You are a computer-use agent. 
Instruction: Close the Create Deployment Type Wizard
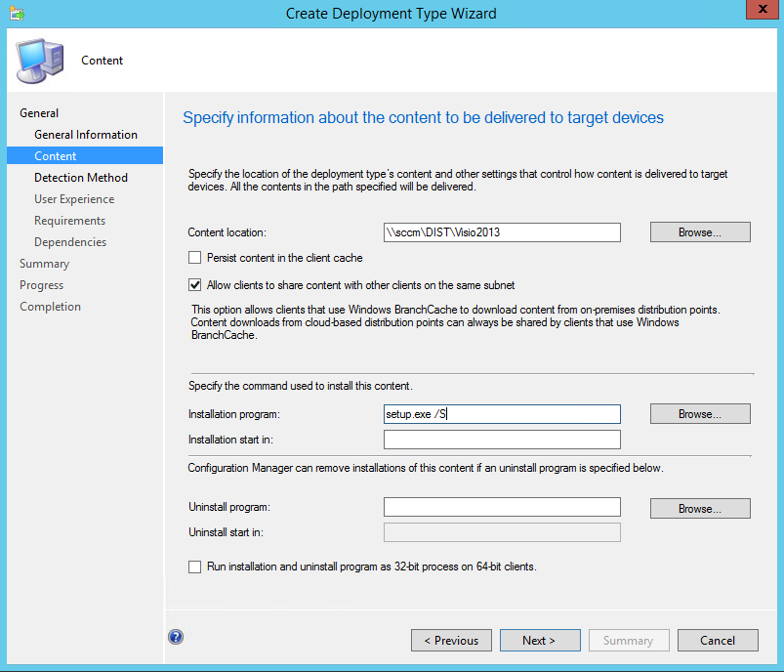(x=762, y=9)
